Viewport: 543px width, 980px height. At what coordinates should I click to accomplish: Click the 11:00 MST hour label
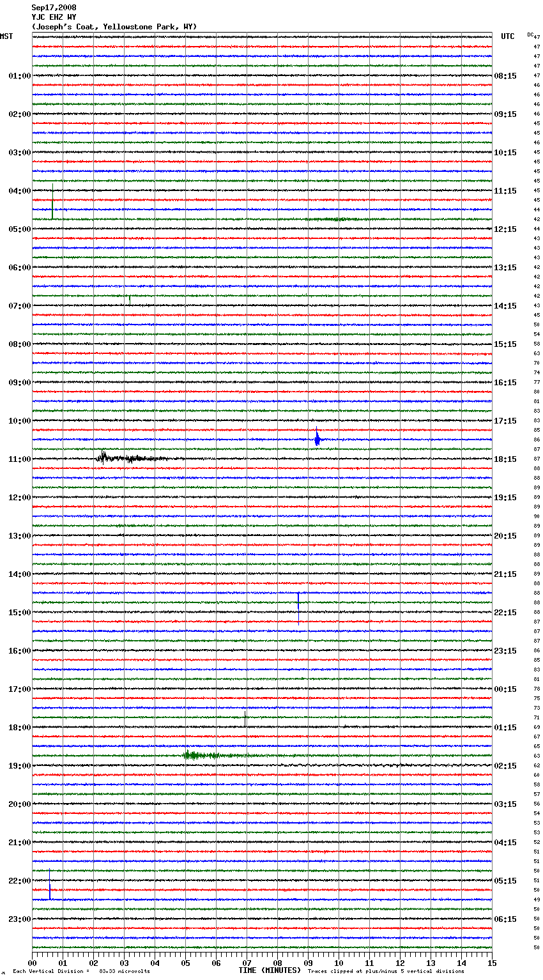pos(20,459)
